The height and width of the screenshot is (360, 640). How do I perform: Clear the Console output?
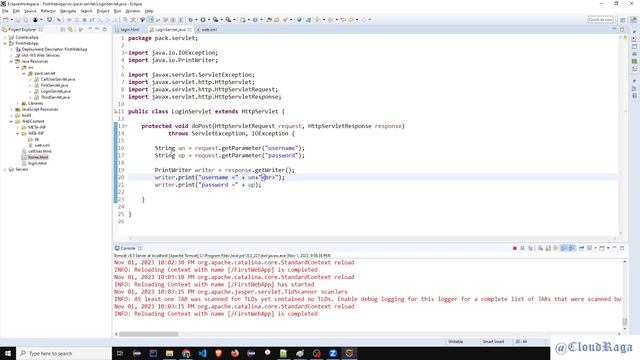pyautogui.click(x=540, y=248)
